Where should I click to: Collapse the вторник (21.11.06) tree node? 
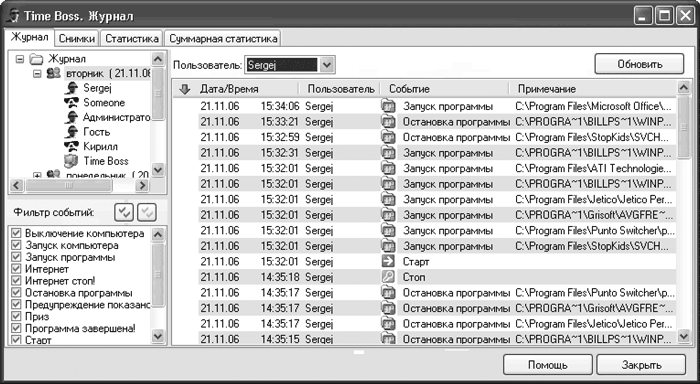pos(38,74)
